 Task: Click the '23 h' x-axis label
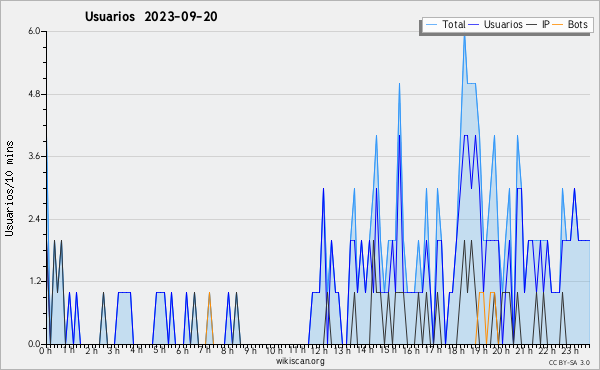click(x=570, y=351)
